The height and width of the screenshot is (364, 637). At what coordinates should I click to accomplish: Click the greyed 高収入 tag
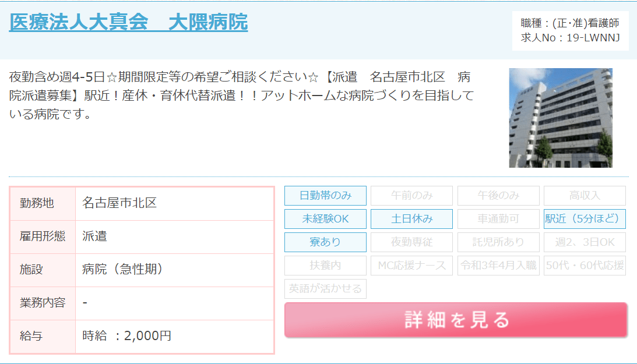tap(585, 196)
